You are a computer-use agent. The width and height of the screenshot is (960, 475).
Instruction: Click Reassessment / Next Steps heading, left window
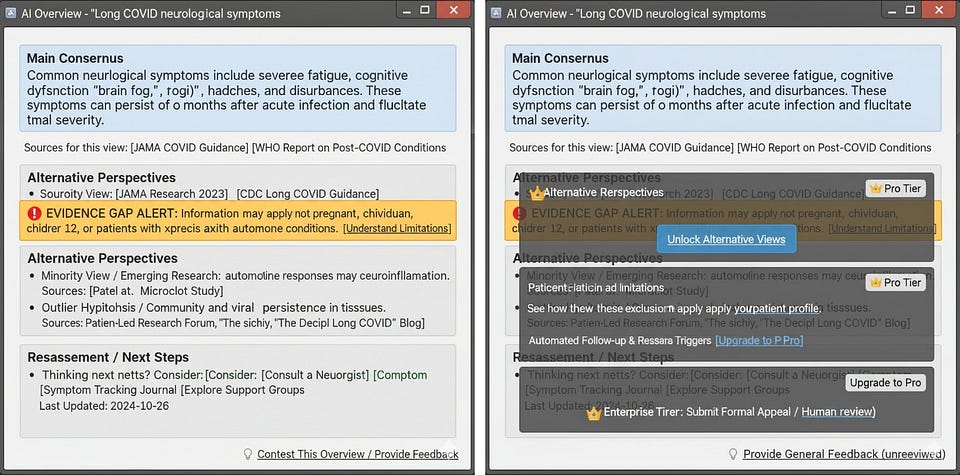[108, 357]
